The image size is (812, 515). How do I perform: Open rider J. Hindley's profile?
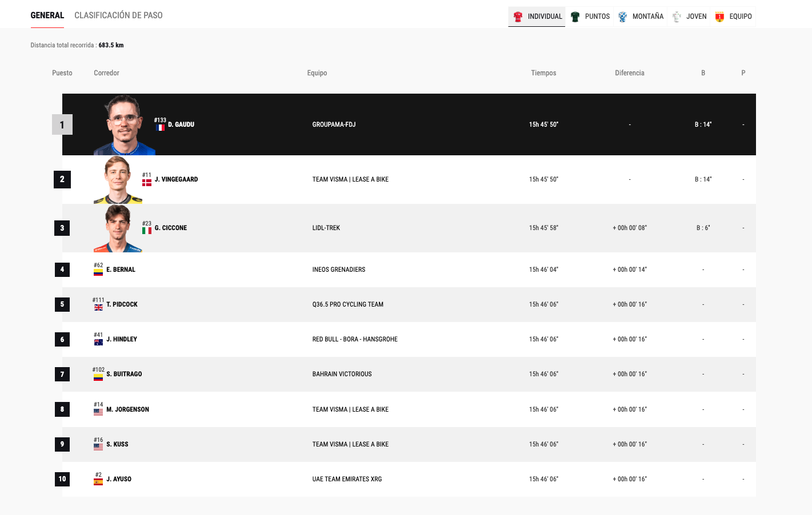point(122,339)
